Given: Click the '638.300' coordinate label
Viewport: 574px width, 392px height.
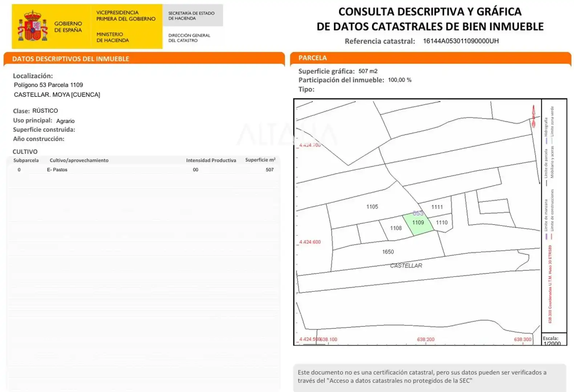Looking at the screenshot, I should point(522,339).
